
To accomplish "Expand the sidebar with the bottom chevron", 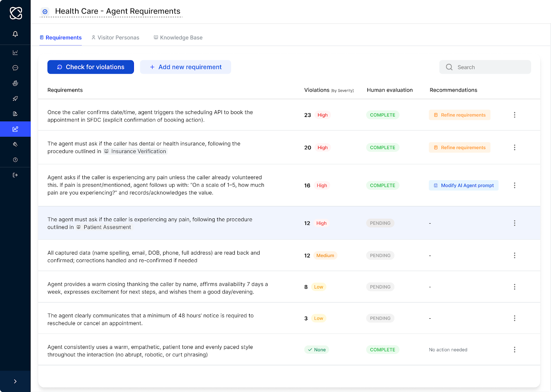I will (15, 381).
